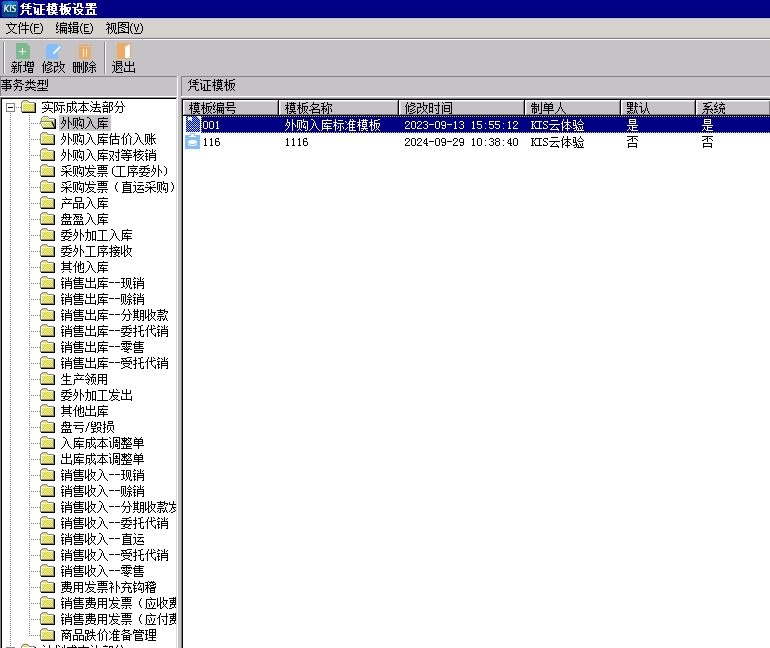
Task: Choose 销售收入--受托代销 in the tree
Action: (114, 555)
